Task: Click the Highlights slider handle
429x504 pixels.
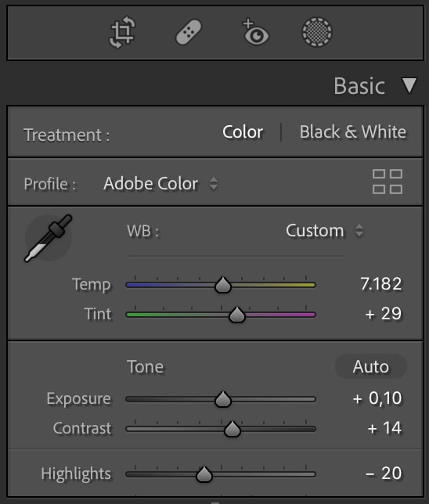Action: (204, 474)
